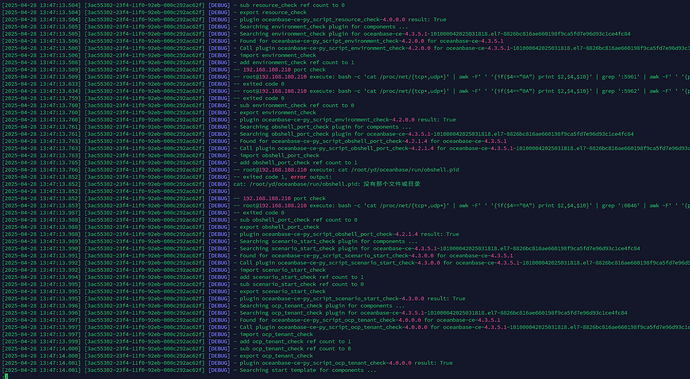Select 'Searching ocp_tenant_check plugin for components ...'
The height and width of the screenshot is (379, 690).
tap(319, 305)
